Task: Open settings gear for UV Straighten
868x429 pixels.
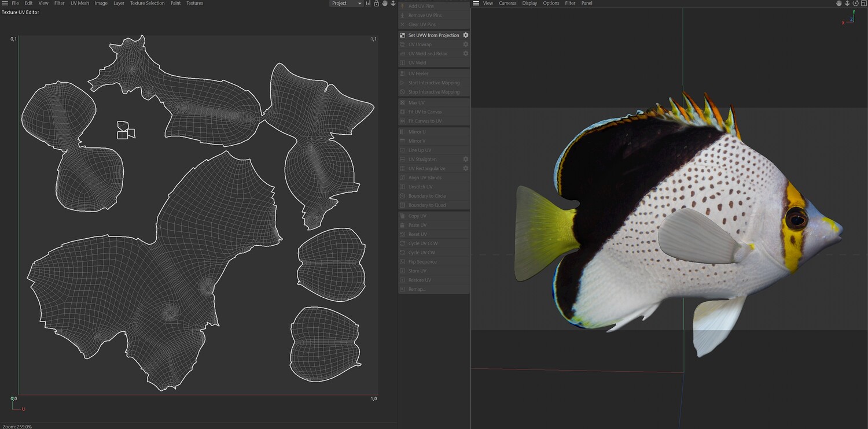Action: click(465, 160)
